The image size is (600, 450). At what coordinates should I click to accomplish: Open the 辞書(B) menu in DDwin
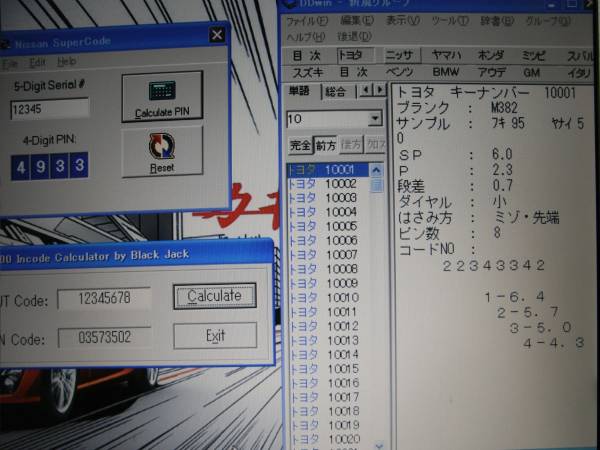[x=497, y=21]
